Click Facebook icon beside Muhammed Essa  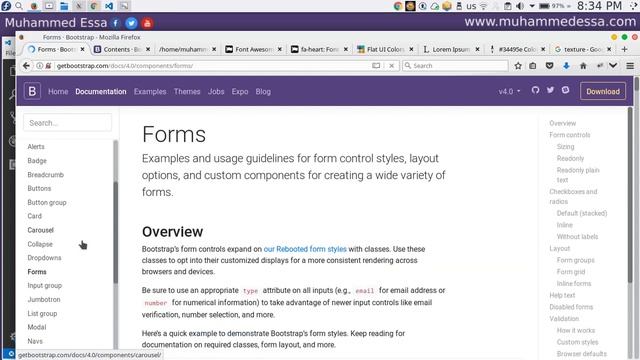[116, 23]
